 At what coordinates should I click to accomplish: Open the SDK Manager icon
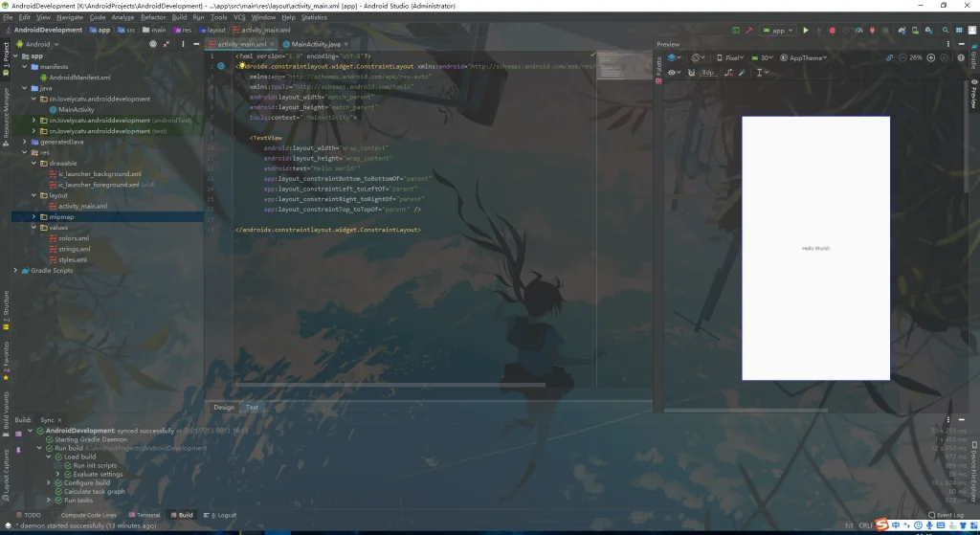click(x=928, y=30)
